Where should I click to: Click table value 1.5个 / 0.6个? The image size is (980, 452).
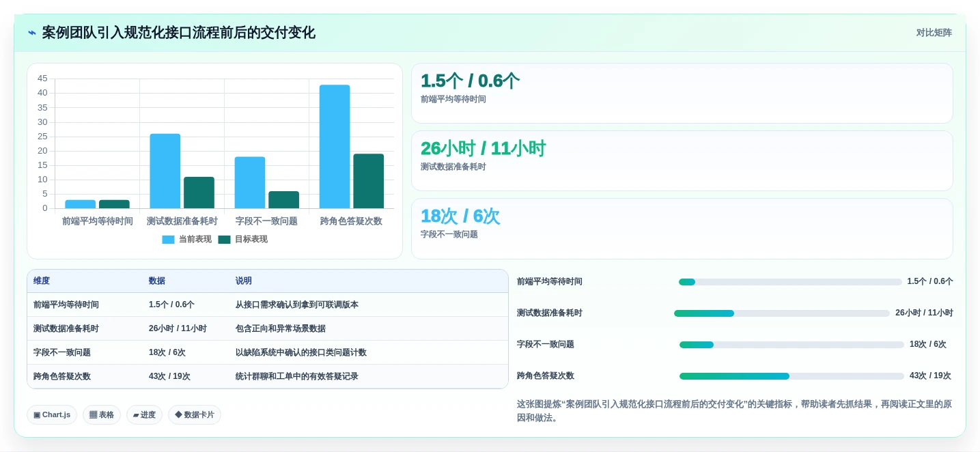tap(171, 305)
